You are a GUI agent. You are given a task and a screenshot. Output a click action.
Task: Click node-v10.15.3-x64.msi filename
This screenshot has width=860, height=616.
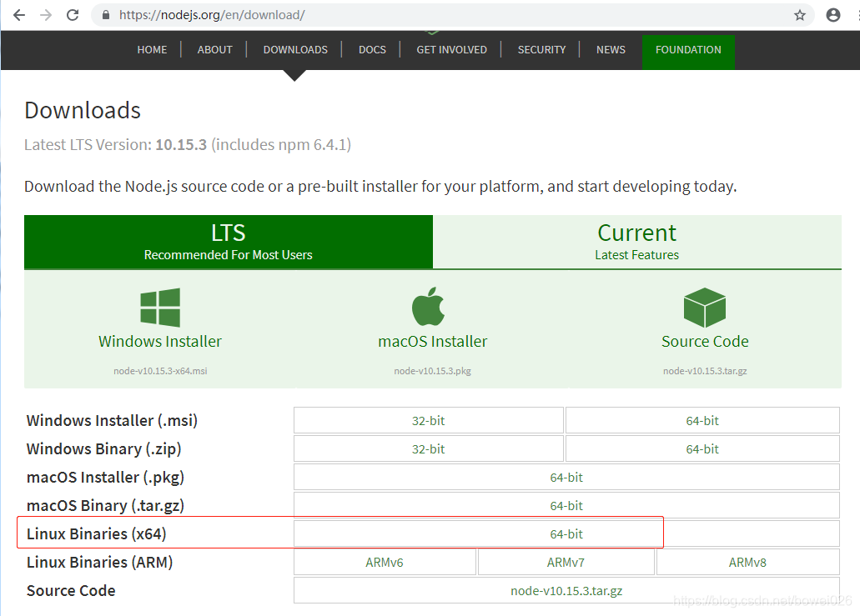click(160, 371)
